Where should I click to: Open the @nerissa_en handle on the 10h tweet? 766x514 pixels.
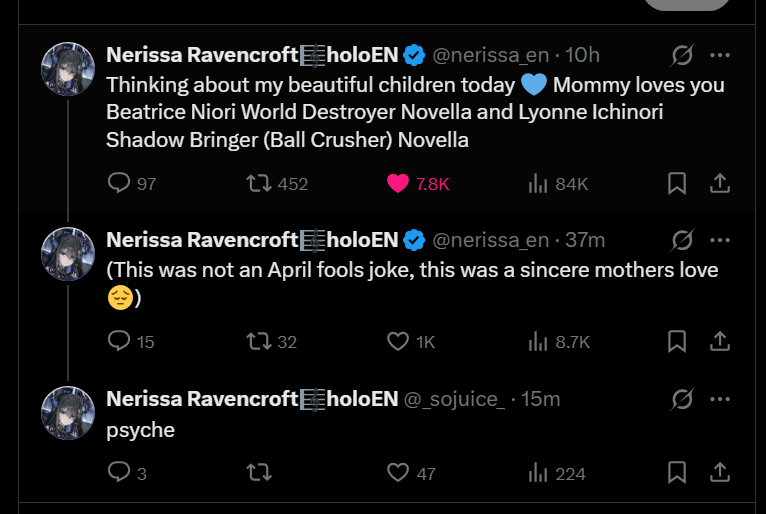click(490, 55)
